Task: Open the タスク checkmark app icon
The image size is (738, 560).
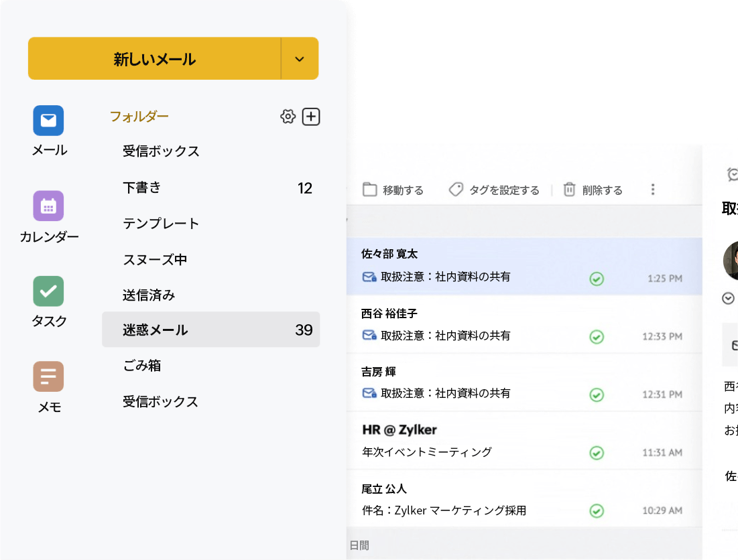Action: 48,291
